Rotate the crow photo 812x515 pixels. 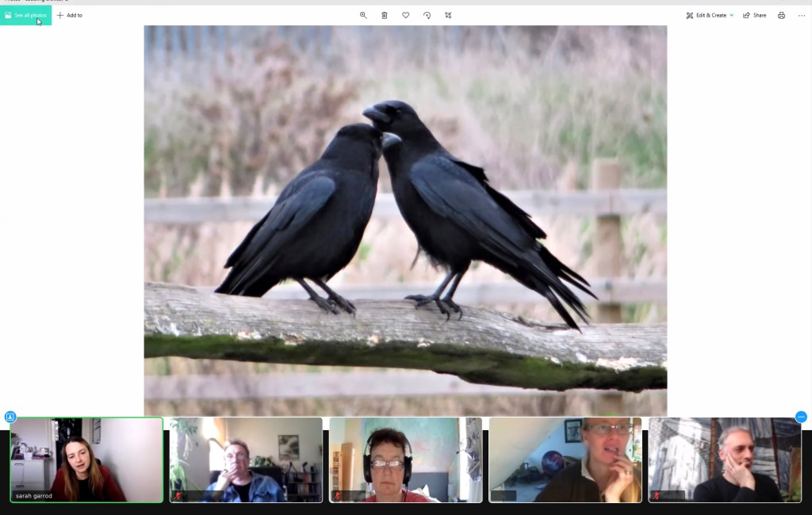pos(427,15)
